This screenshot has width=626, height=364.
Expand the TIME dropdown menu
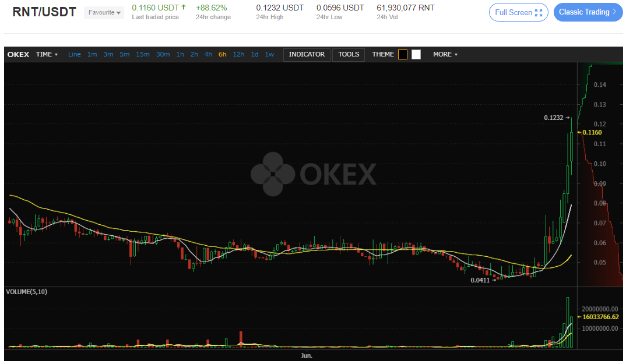coord(47,54)
